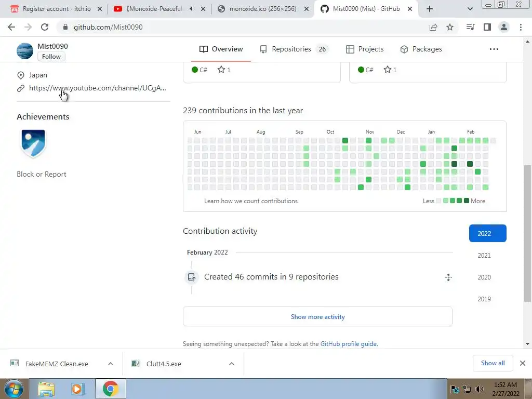Open the FakeMEMZ Clean.exe download options chevron

pos(111,364)
